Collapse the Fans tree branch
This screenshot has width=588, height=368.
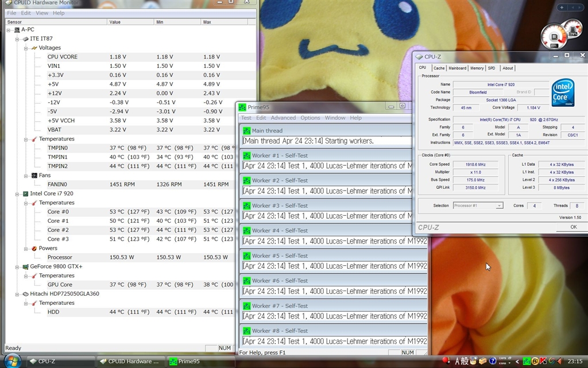(x=25, y=175)
